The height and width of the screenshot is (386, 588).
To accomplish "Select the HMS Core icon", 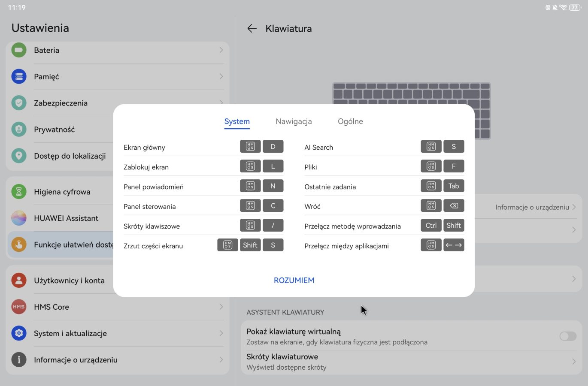I will [19, 307].
